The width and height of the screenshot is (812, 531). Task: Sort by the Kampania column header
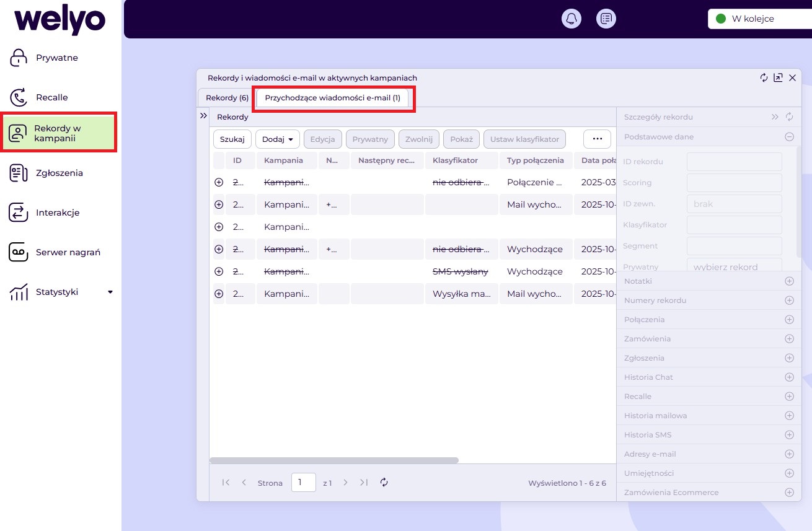point(287,160)
